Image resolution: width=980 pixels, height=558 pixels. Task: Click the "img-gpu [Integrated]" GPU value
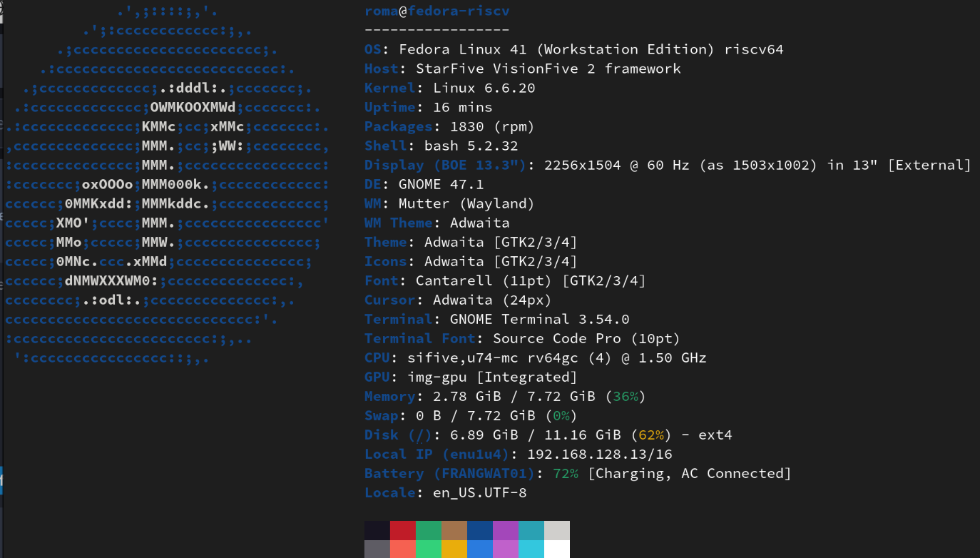(x=492, y=377)
